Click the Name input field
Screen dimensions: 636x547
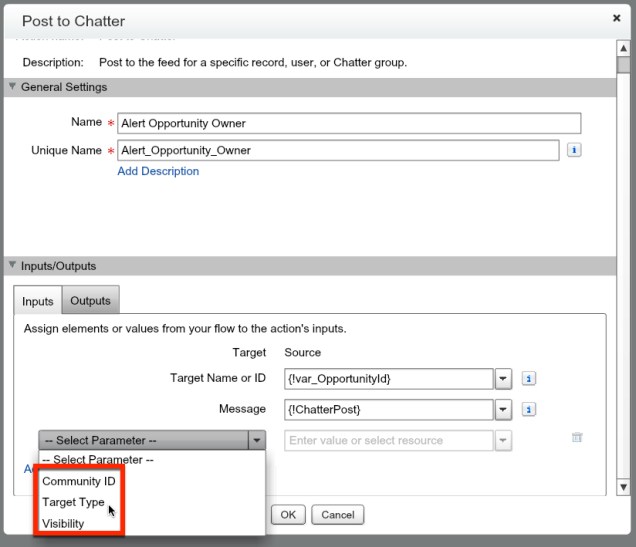[349, 123]
